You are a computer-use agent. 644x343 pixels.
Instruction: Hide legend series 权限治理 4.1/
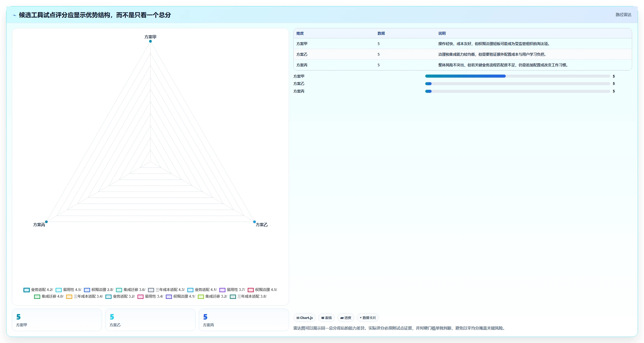pos(181,296)
